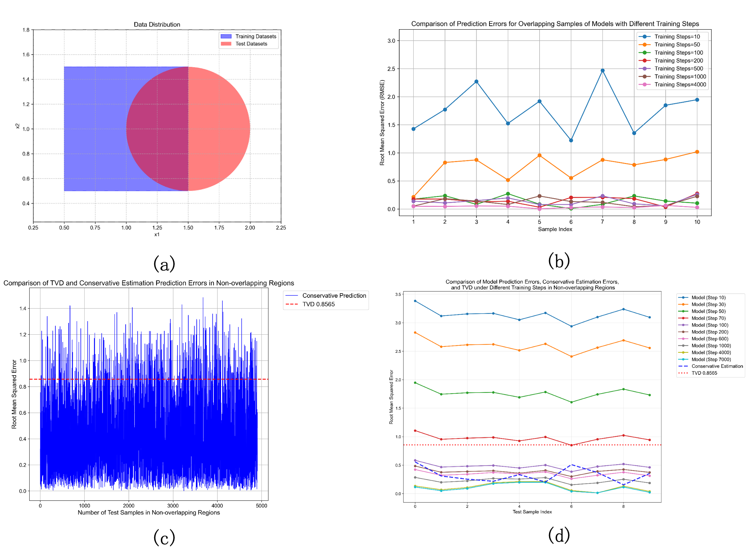Viewport: 753px width, 560px height.
Task: Click the TVD 0.8565 label beside dashed red line
Action: 318,304
